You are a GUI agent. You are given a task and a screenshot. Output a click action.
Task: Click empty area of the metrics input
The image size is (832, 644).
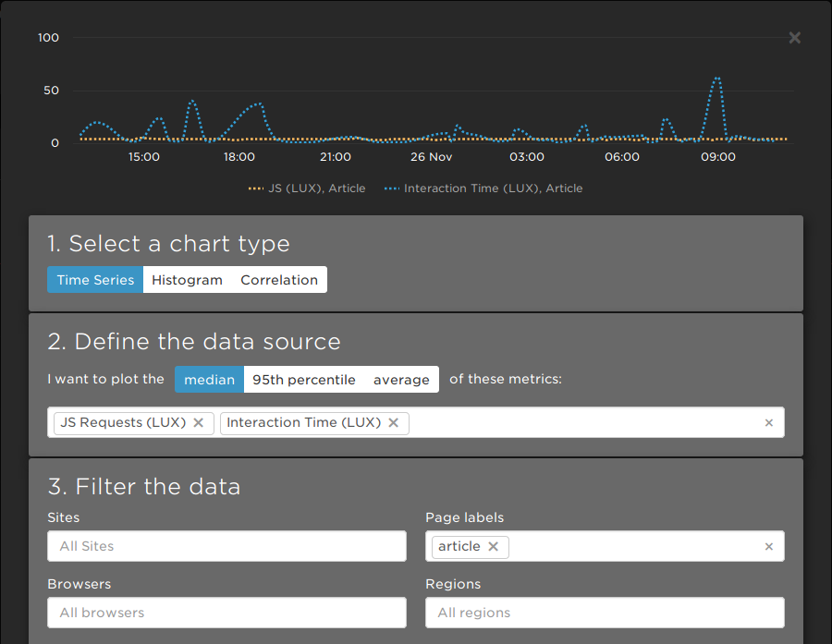tap(582, 423)
